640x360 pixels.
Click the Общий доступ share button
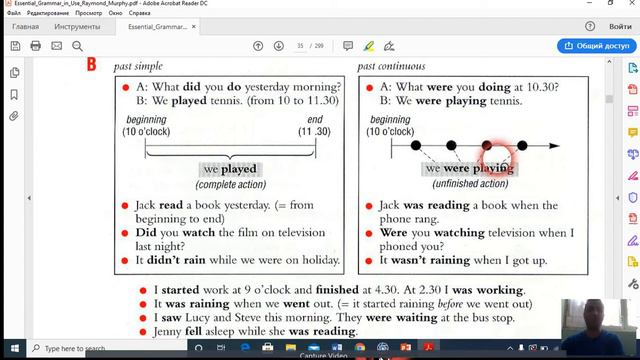pyautogui.click(x=596, y=46)
